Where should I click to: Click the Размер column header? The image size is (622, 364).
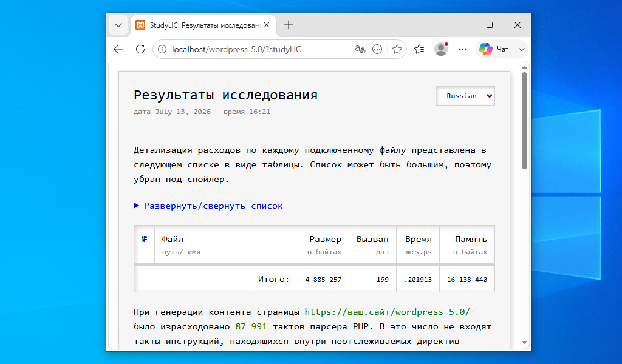(323, 244)
